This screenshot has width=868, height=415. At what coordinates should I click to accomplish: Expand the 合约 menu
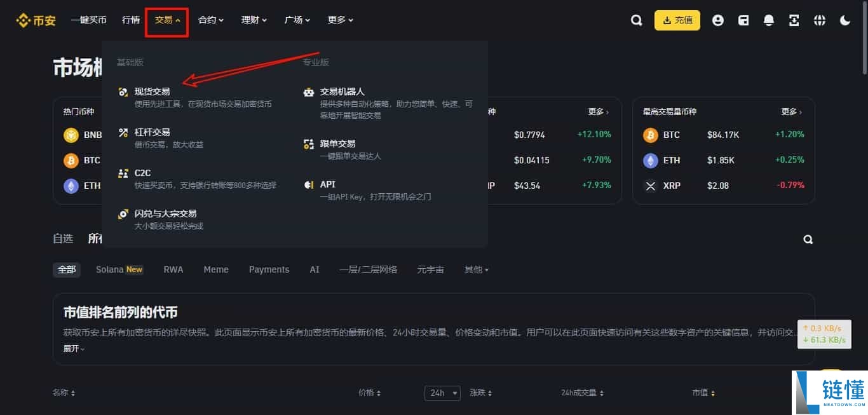211,20
